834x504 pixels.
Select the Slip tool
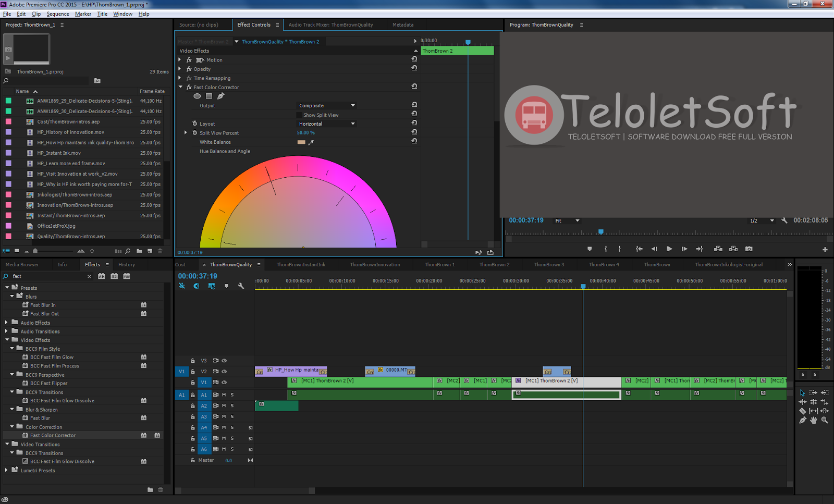click(813, 411)
